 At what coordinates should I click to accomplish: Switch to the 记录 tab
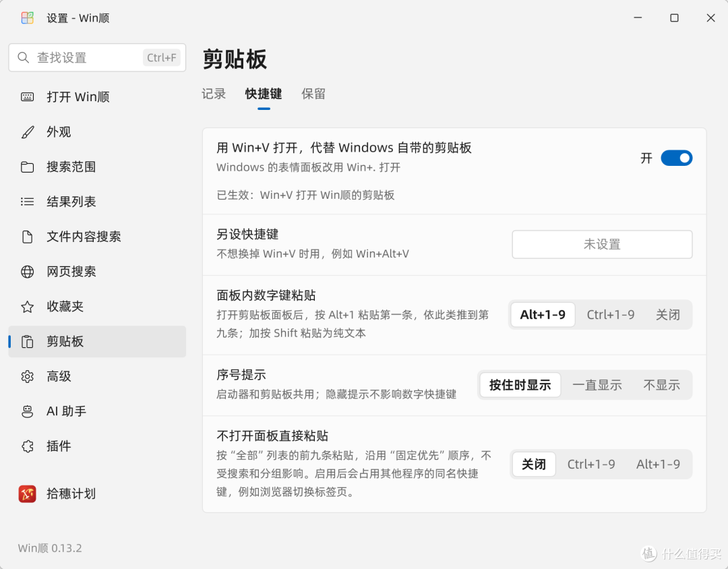(214, 94)
